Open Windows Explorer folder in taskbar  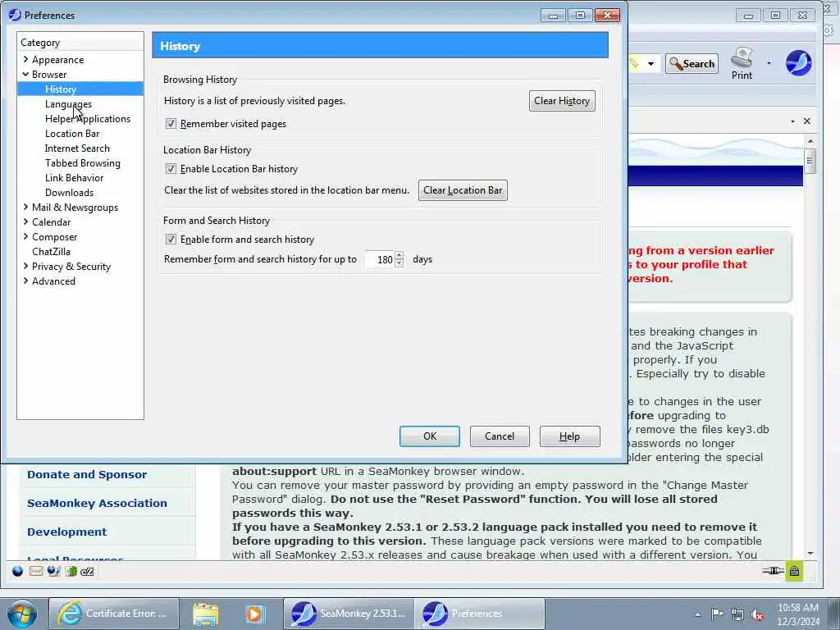206,614
